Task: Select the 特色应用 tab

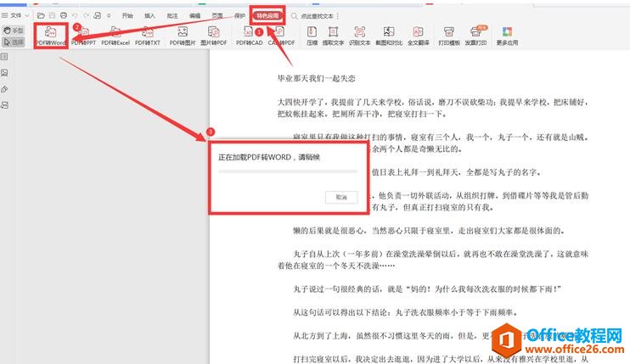Action: (268, 15)
